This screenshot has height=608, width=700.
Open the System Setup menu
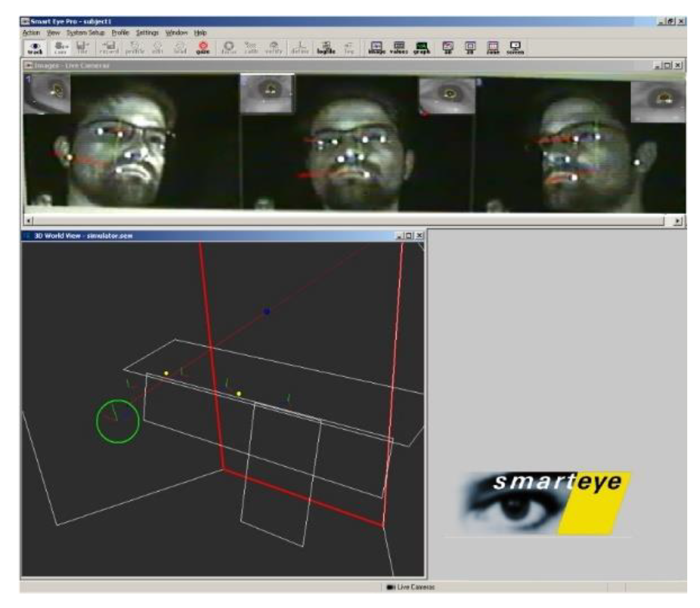pyautogui.click(x=85, y=33)
